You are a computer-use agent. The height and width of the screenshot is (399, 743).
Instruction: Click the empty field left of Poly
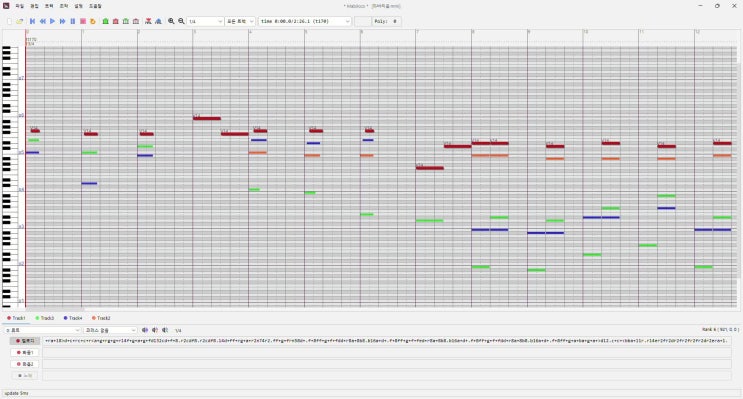(x=362, y=21)
